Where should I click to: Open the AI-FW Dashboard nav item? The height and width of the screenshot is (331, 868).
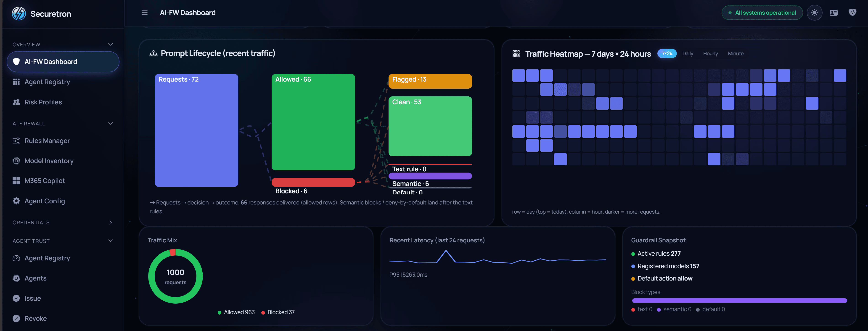coord(63,62)
